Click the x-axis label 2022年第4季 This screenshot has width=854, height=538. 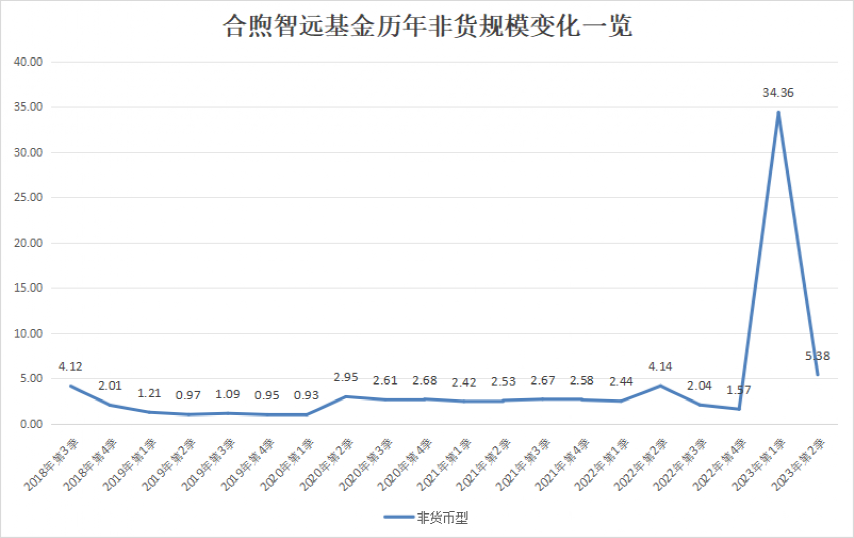pos(720,464)
